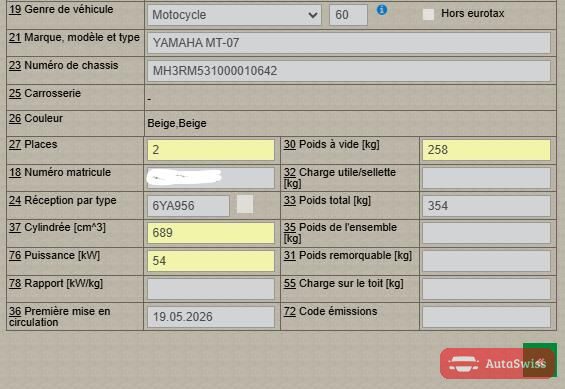Click the 78 Rapport [kW/kg] label
The image size is (565, 389).
pos(56,284)
